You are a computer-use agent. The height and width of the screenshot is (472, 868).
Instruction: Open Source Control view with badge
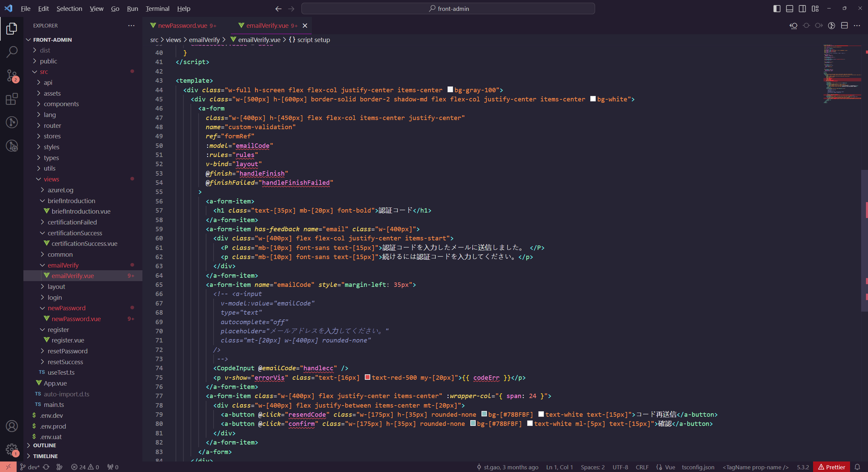[12, 76]
